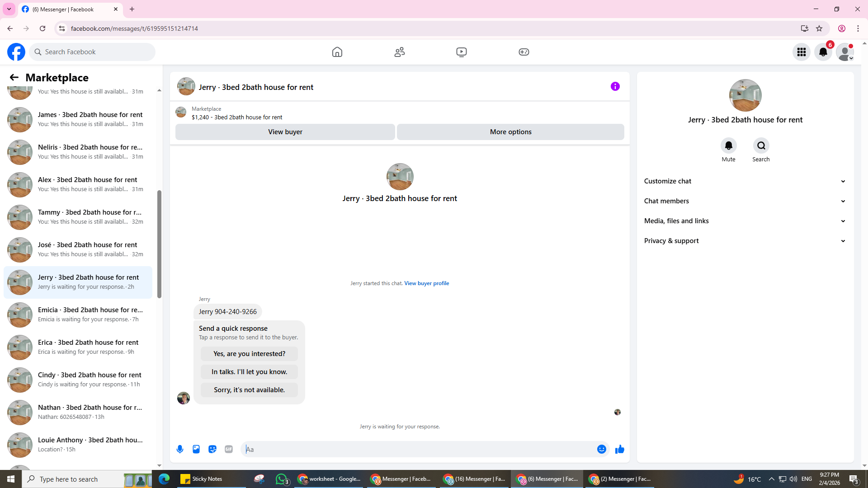The image size is (868, 488).
Task: Toggle the conversation information panel
Action: tap(615, 86)
